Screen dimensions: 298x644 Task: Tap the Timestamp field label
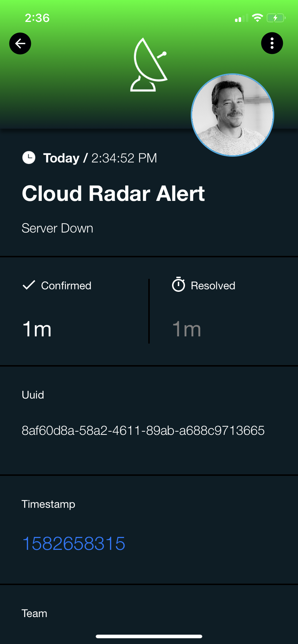tap(48, 504)
